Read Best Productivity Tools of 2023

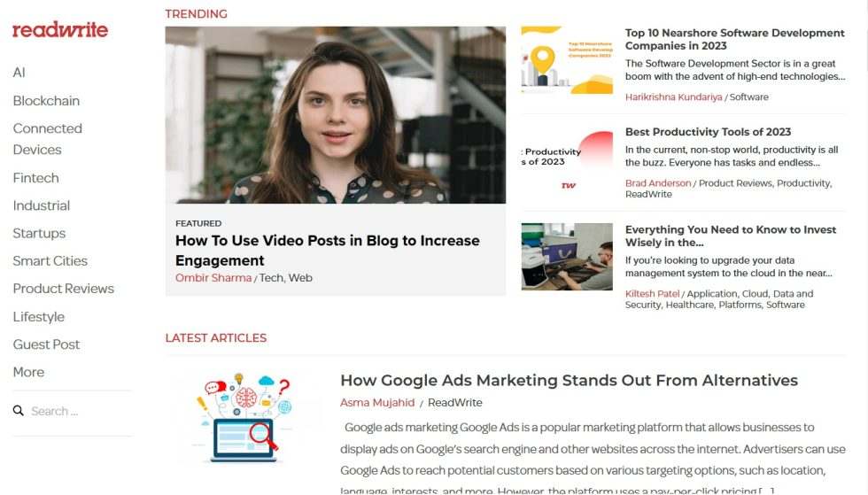tap(708, 132)
